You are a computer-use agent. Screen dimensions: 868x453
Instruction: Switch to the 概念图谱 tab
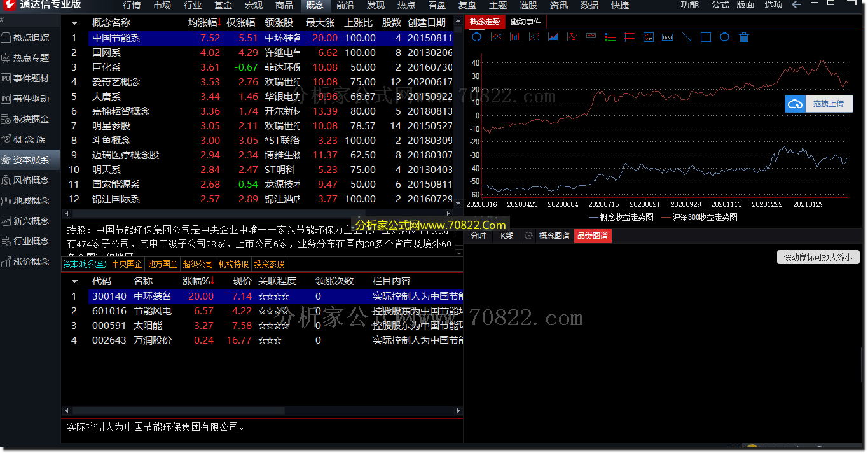tap(555, 236)
